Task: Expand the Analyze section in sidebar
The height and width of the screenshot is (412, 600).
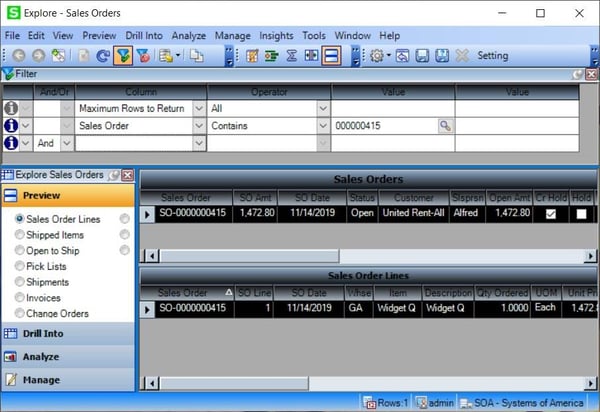Action: coord(40,356)
